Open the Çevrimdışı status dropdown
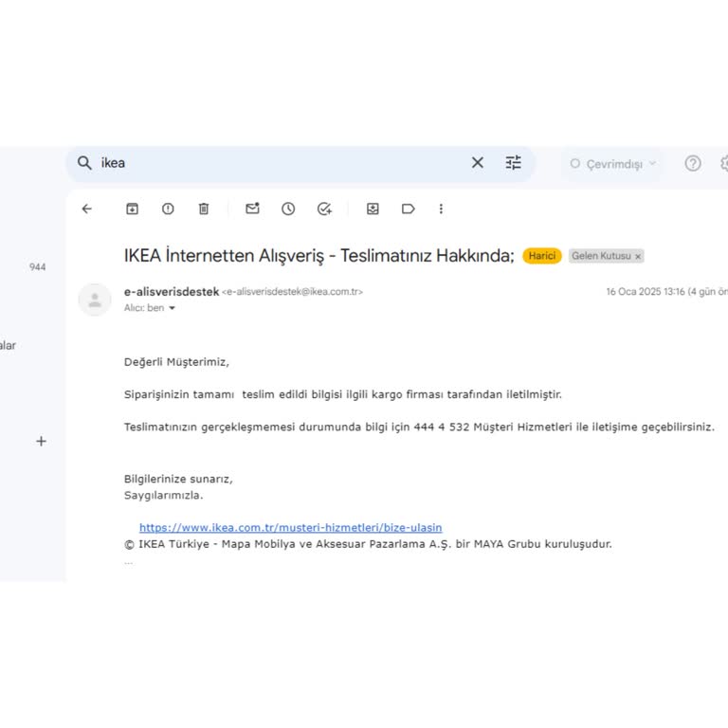Image resolution: width=728 pixels, height=728 pixels. click(x=613, y=164)
